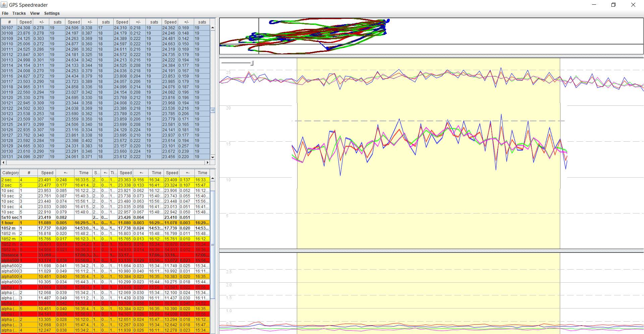
Task: Select data row number 30120
Action: pyautogui.click(x=7, y=98)
